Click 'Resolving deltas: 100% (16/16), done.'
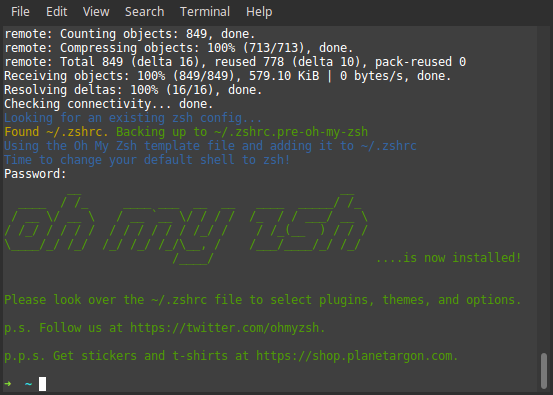 coord(133,90)
